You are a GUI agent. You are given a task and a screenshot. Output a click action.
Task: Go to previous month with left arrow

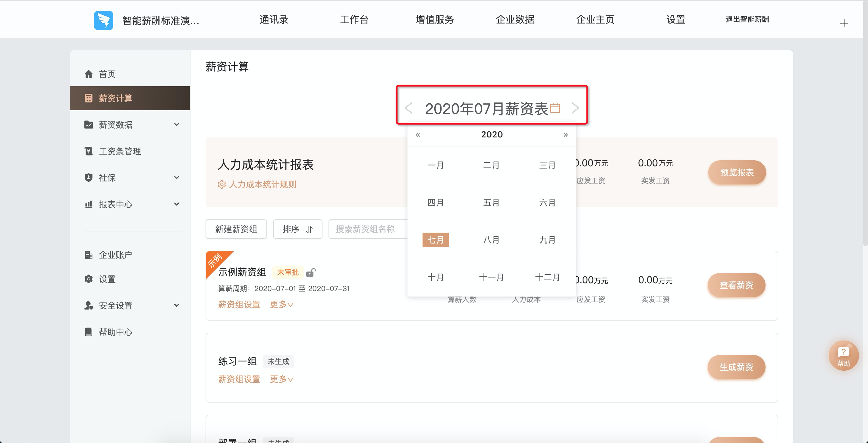409,108
